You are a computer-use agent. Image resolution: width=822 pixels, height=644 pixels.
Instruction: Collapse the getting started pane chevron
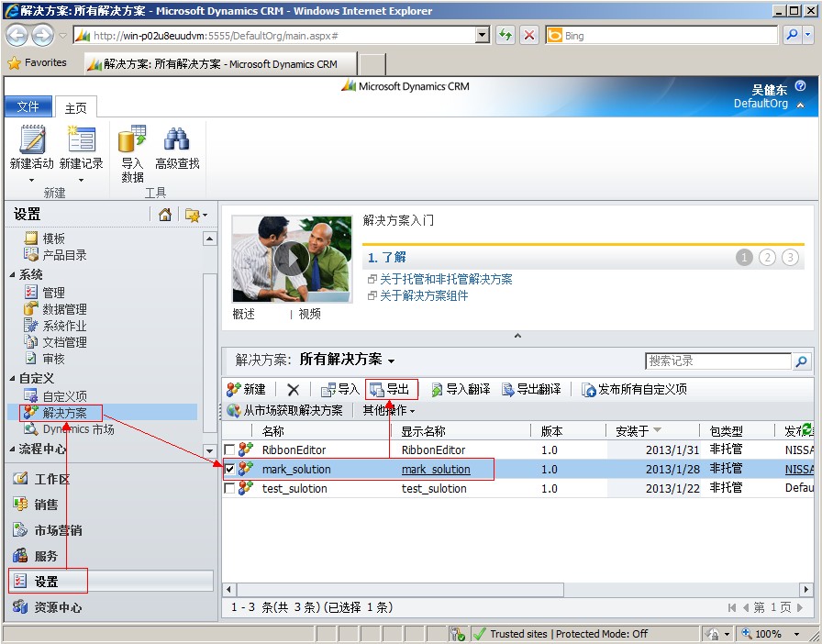517,336
